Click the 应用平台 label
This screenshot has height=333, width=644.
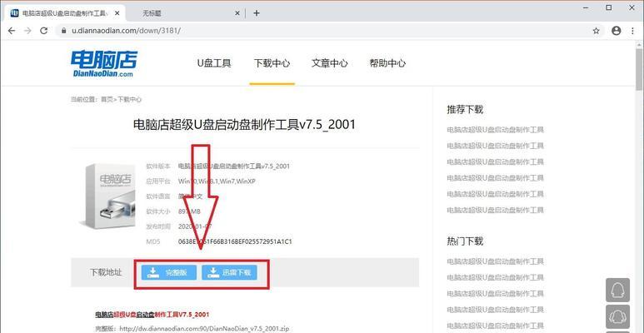(157, 181)
